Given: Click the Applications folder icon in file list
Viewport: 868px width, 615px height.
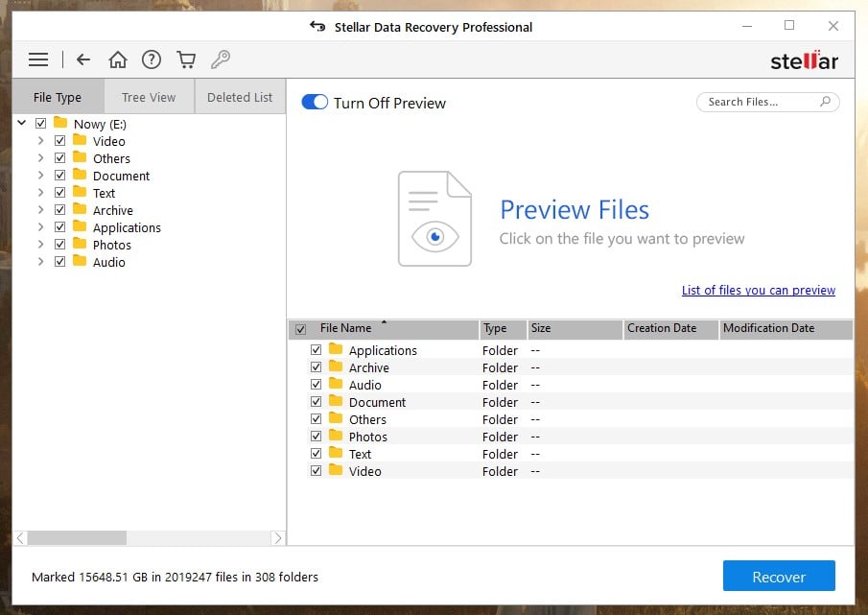Looking at the screenshot, I should point(336,348).
